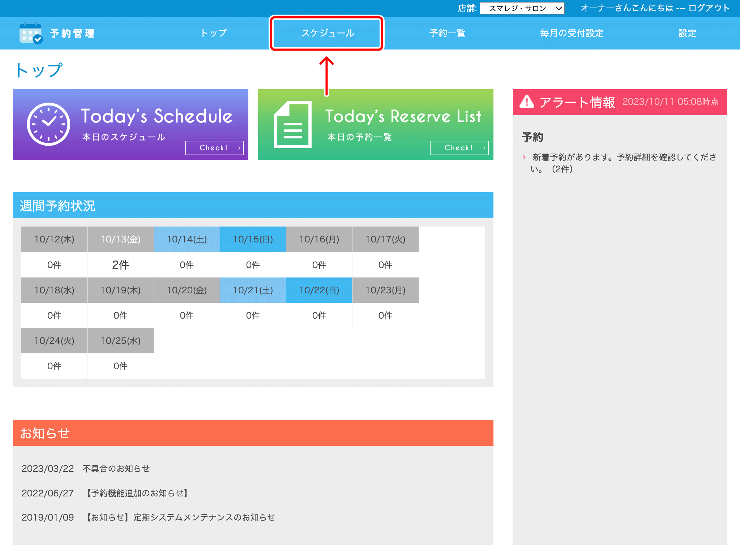Open the 店舗 store selector dropdown
This screenshot has width=740, height=560.
point(522,8)
